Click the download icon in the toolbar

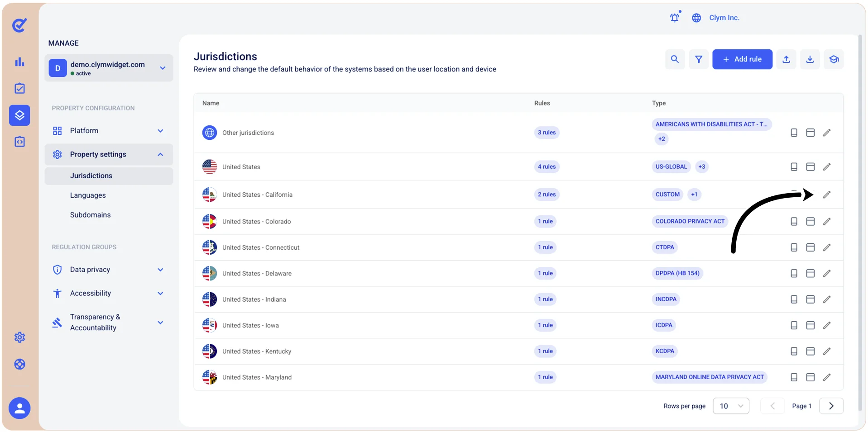click(810, 59)
